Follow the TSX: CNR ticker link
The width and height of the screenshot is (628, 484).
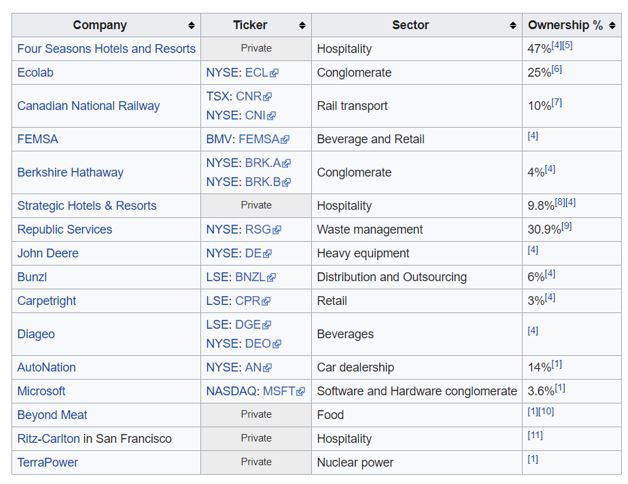[x=234, y=96]
